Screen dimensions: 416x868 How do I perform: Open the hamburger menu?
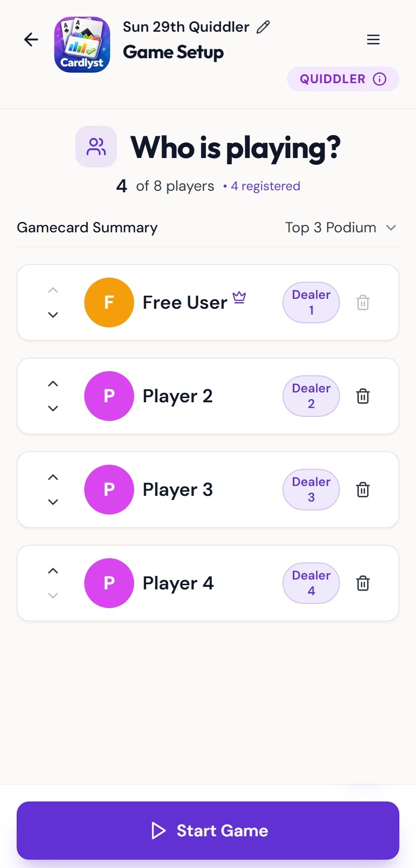click(x=373, y=40)
